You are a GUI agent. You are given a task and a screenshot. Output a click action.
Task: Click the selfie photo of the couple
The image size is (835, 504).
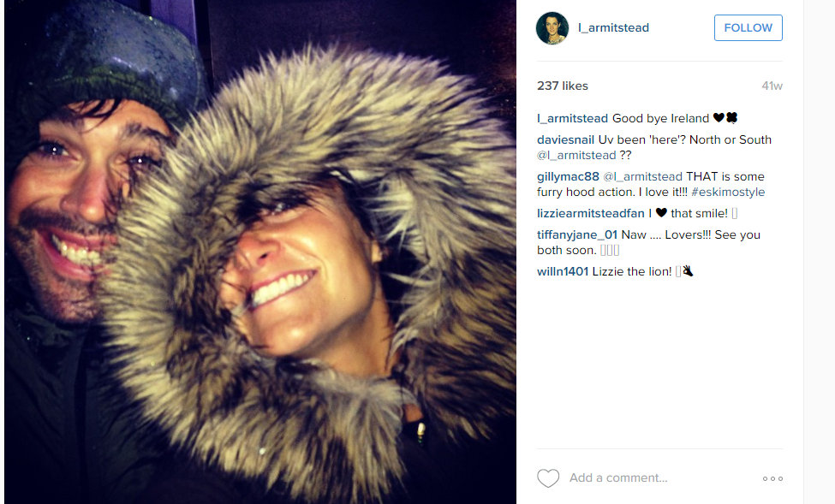click(260, 252)
